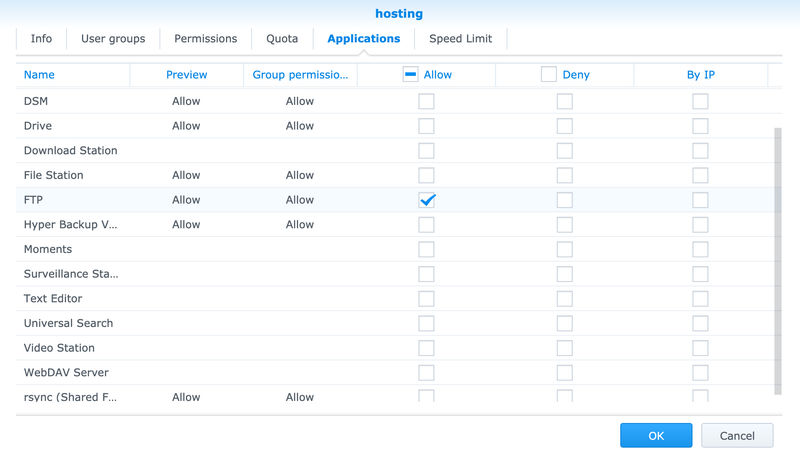Switch to the User groups tab

pyautogui.click(x=113, y=39)
